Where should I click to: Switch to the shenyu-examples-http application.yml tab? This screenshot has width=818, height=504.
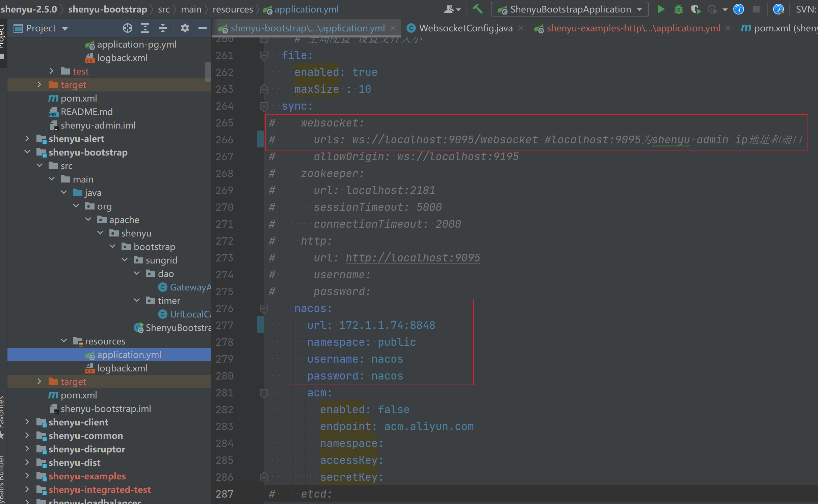click(x=633, y=28)
